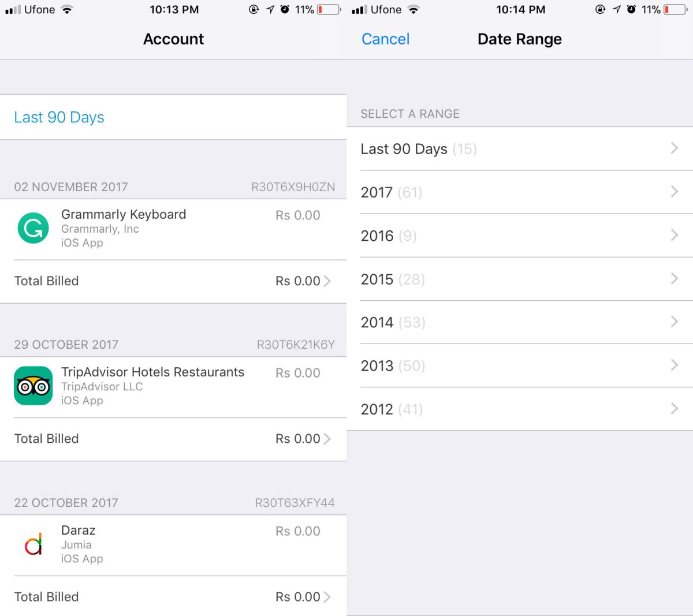Open chevron on the 2013 row
The image size is (693, 616).
(x=674, y=365)
